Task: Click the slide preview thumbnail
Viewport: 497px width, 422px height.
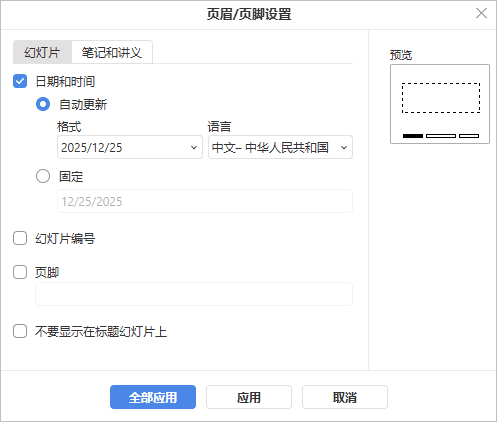Action: tap(440, 104)
